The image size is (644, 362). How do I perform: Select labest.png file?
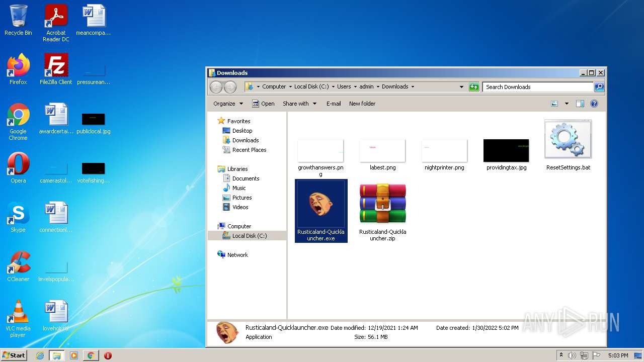382,155
